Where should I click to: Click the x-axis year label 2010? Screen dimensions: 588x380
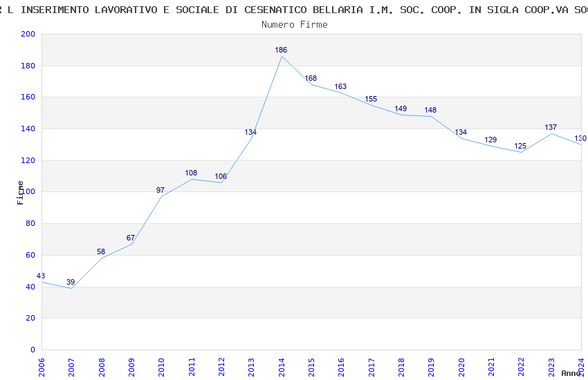coord(162,368)
